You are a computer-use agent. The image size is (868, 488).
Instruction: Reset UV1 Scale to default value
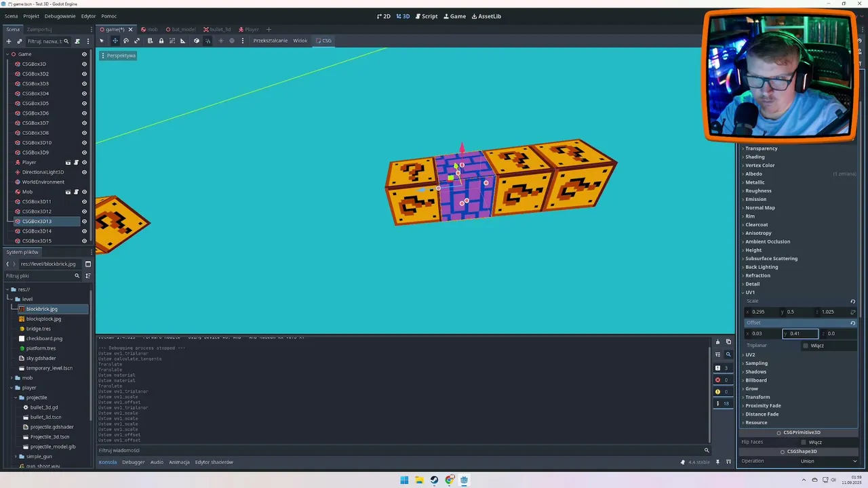pos(852,301)
